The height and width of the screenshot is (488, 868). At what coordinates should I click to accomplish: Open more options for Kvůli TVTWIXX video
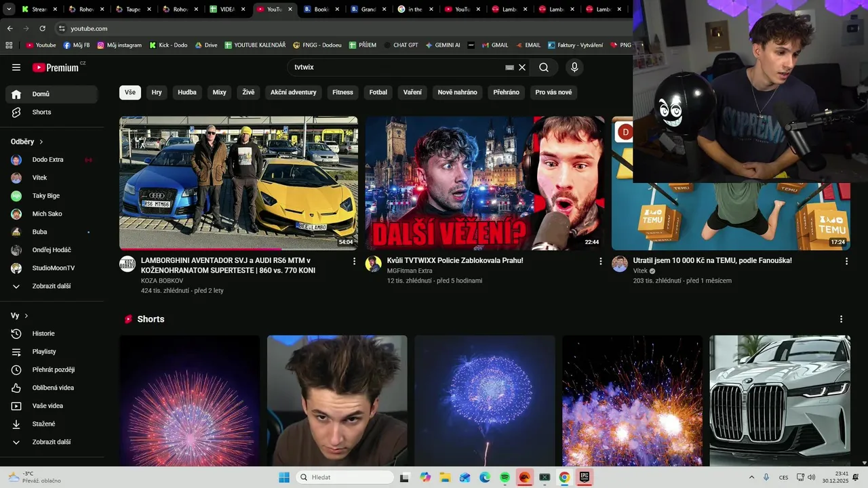[x=600, y=261]
